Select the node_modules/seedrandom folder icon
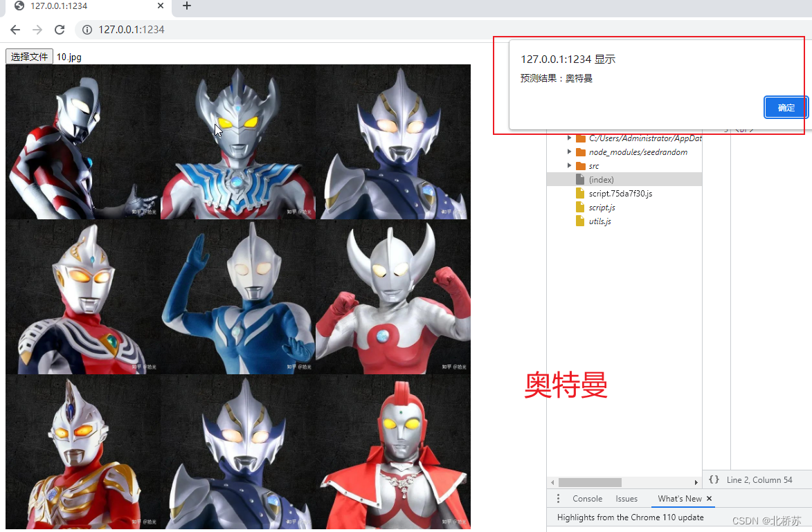812x532 pixels. point(581,152)
